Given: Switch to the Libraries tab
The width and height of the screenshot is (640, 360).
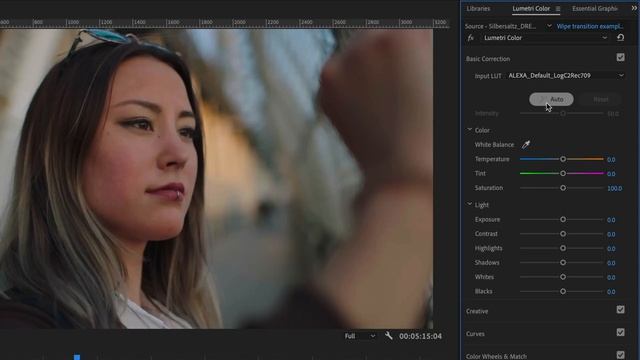Looking at the screenshot, I should coord(478,9).
